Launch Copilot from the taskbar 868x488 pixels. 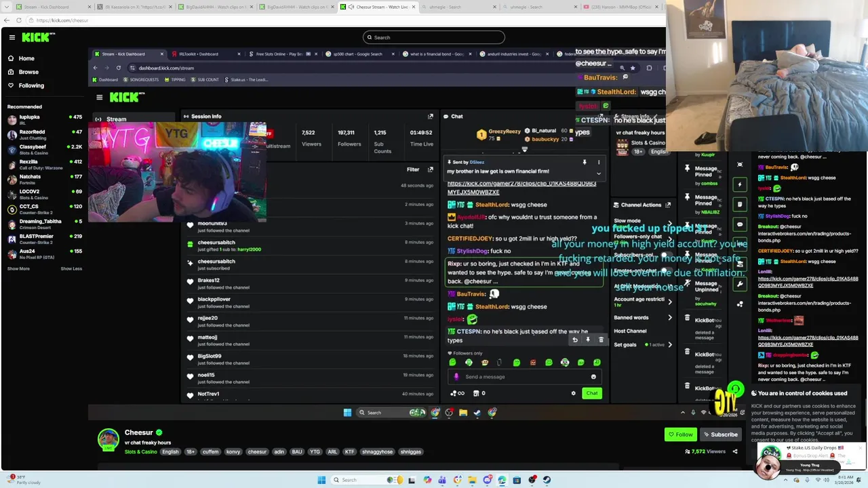pos(427,480)
